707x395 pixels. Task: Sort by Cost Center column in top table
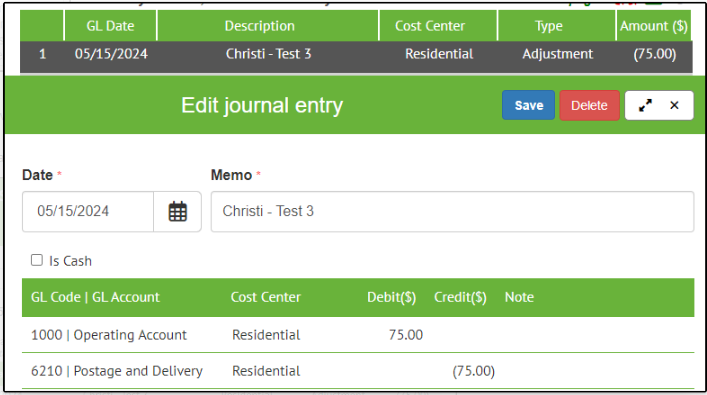pos(430,26)
